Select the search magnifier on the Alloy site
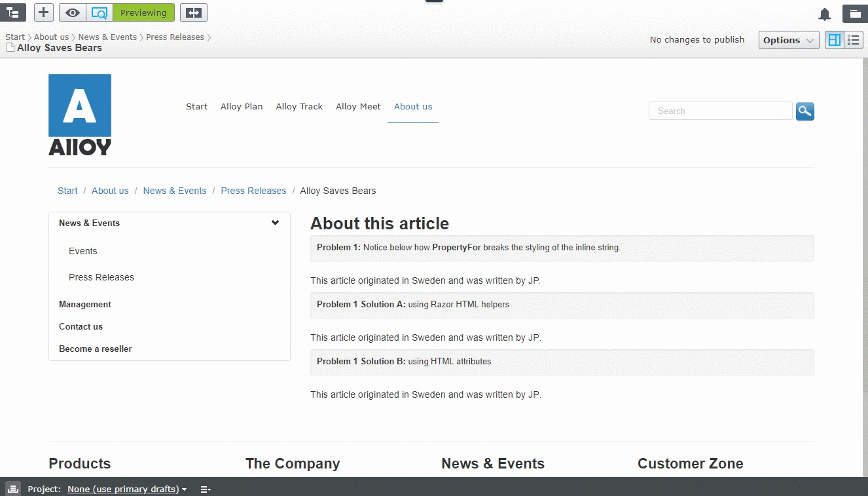 click(x=805, y=111)
